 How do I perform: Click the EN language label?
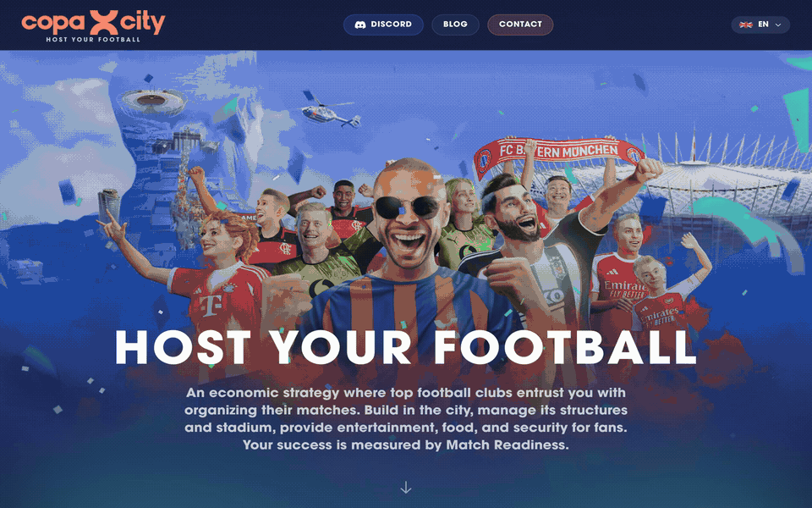pyautogui.click(x=763, y=25)
